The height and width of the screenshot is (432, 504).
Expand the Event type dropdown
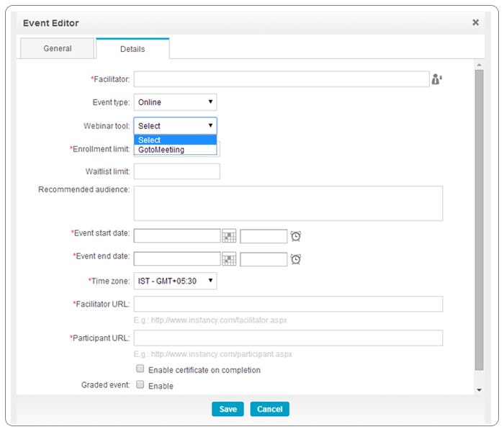coord(175,102)
